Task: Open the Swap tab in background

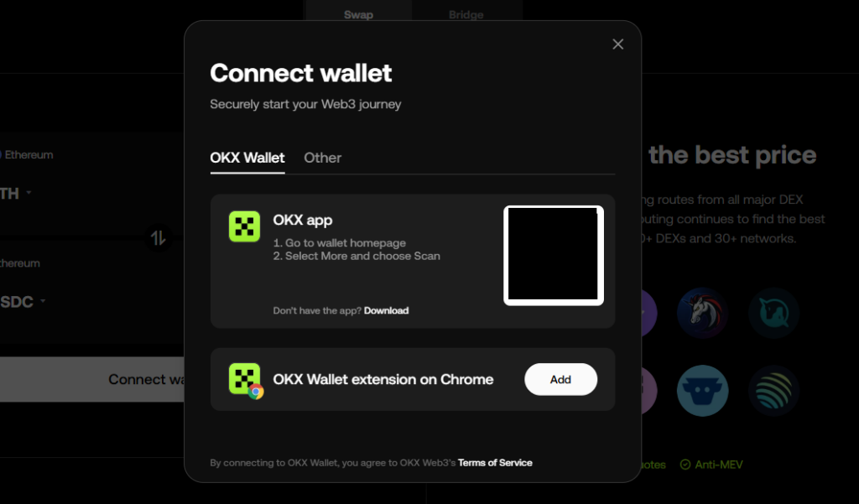Action: point(358,15)
